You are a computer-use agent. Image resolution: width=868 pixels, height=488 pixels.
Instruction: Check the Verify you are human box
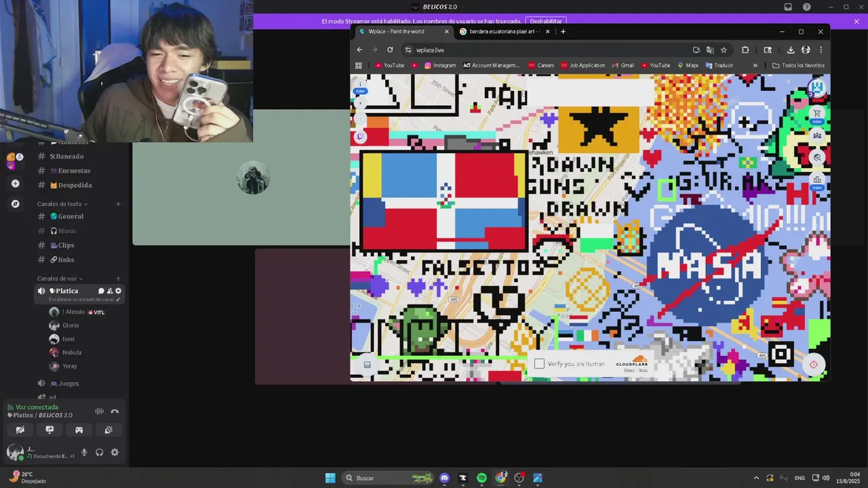(539, 364)
